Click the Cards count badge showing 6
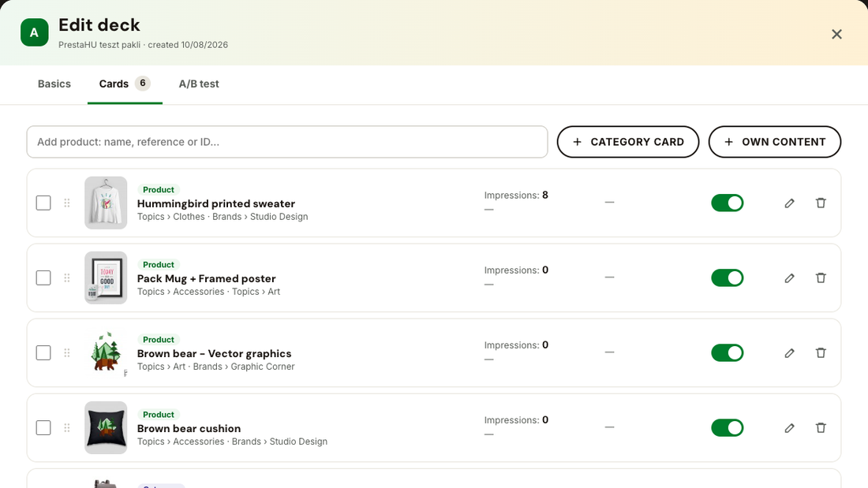 coord(143,83)
